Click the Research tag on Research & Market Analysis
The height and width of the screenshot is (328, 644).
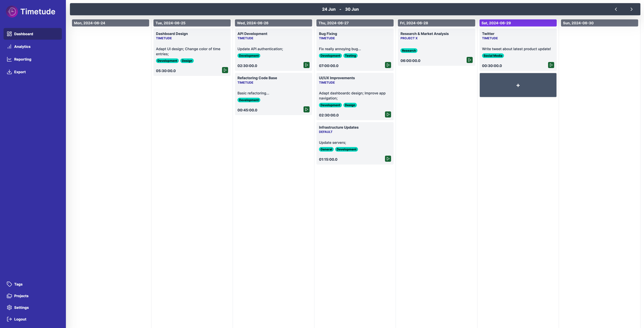(409, 51)
